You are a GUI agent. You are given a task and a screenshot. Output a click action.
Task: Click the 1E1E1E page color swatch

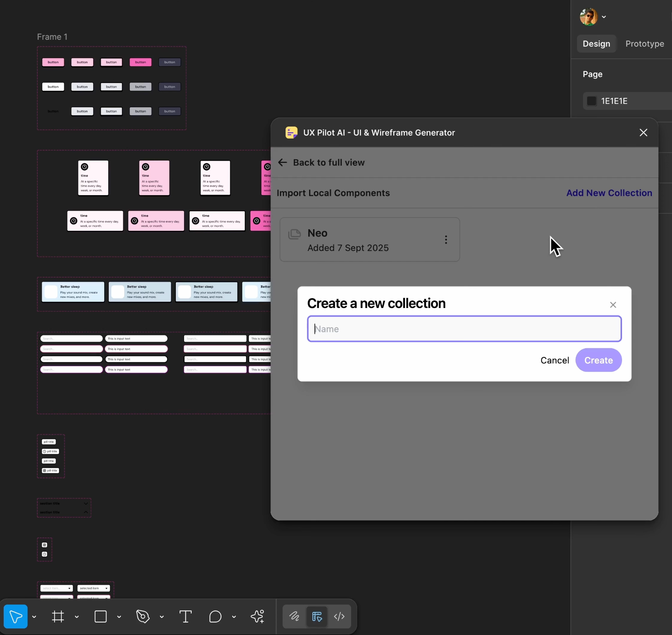tap(591, 101)
